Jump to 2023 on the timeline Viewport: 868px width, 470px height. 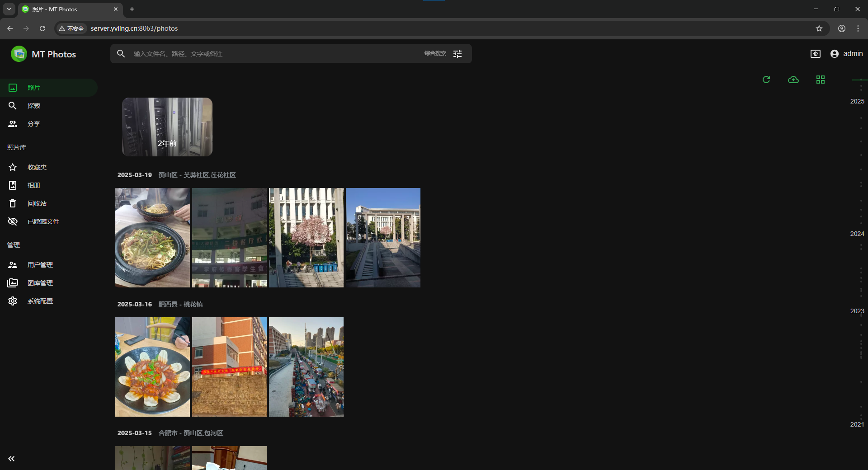(857, 311)
